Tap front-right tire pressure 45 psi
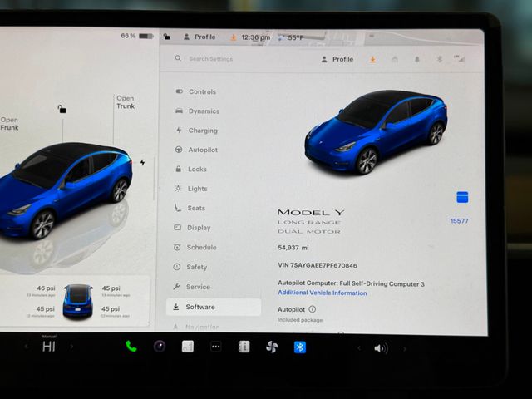The height and width of the screenshot is (399, 532). pyautogui.click(x=111, y=288)
